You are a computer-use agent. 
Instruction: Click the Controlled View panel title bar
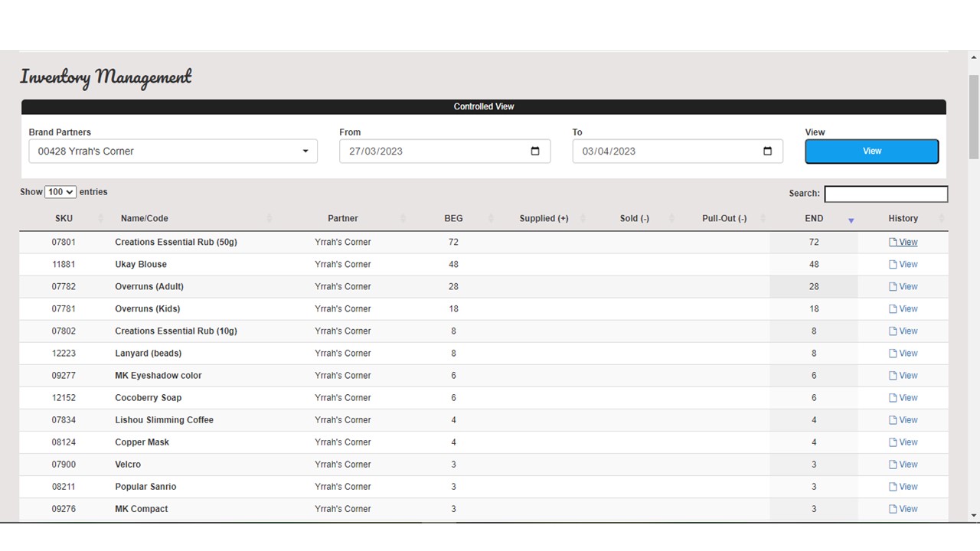pos(484,106)
